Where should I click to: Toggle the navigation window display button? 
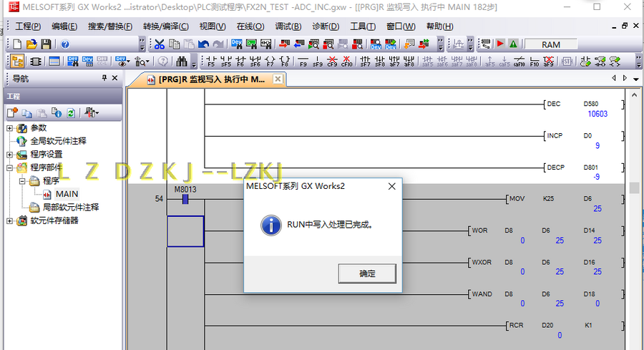(x=17, y=62)
